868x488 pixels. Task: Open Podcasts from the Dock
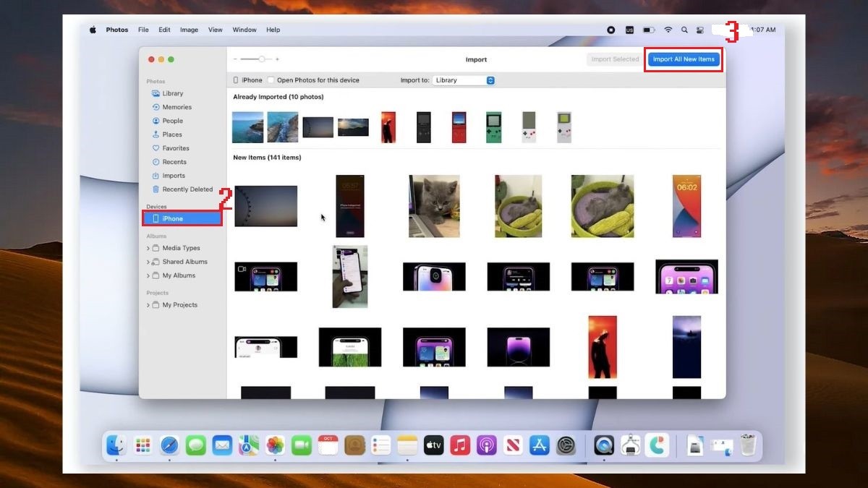487,445
